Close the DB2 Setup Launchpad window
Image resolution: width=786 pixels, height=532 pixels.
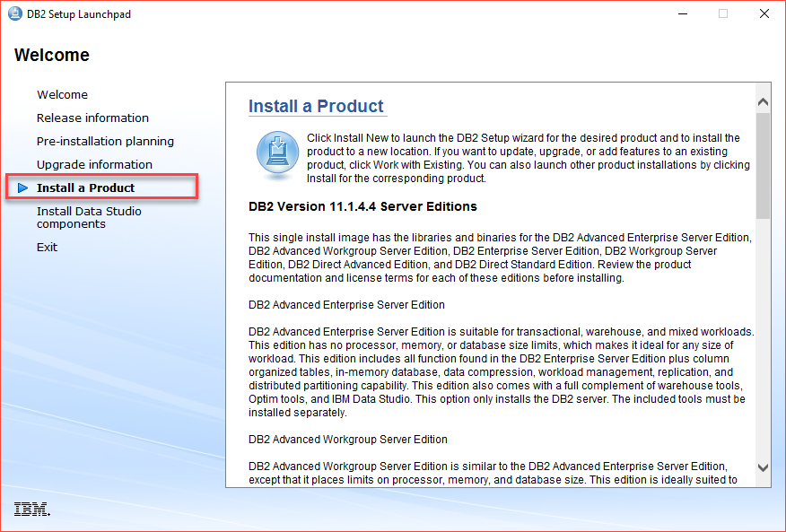point(764,13)
